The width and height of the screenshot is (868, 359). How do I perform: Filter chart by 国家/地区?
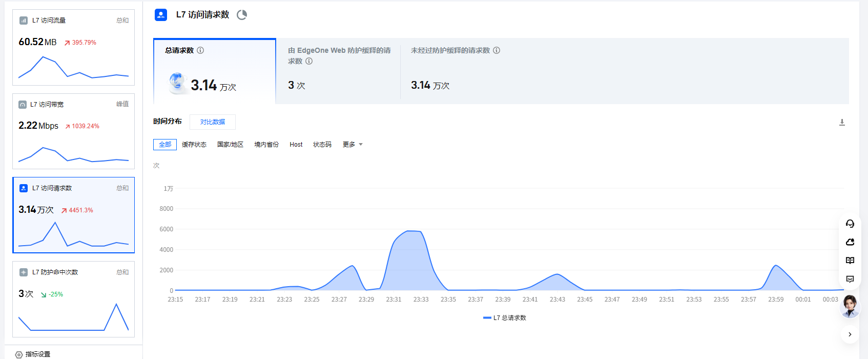coord(231,145)
